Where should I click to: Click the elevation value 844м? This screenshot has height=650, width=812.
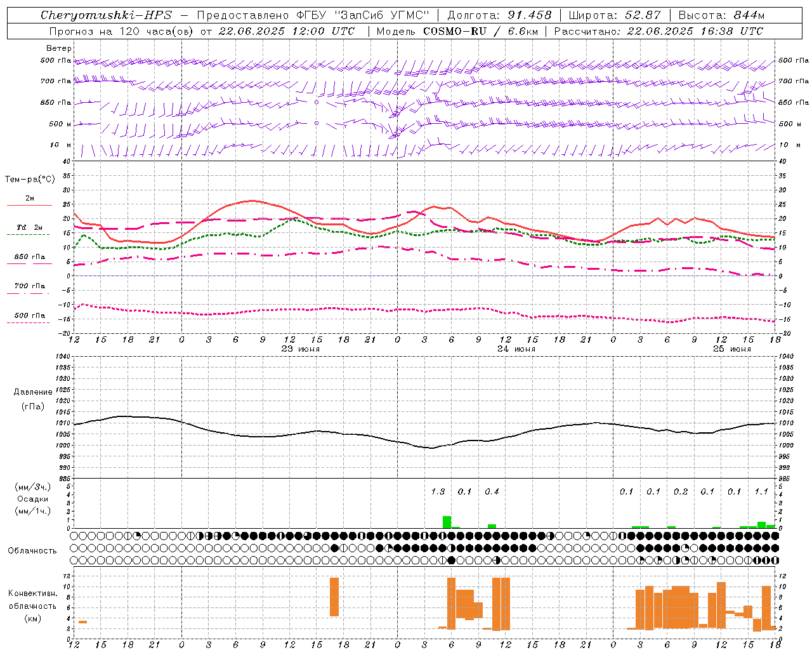click(749, 15)
